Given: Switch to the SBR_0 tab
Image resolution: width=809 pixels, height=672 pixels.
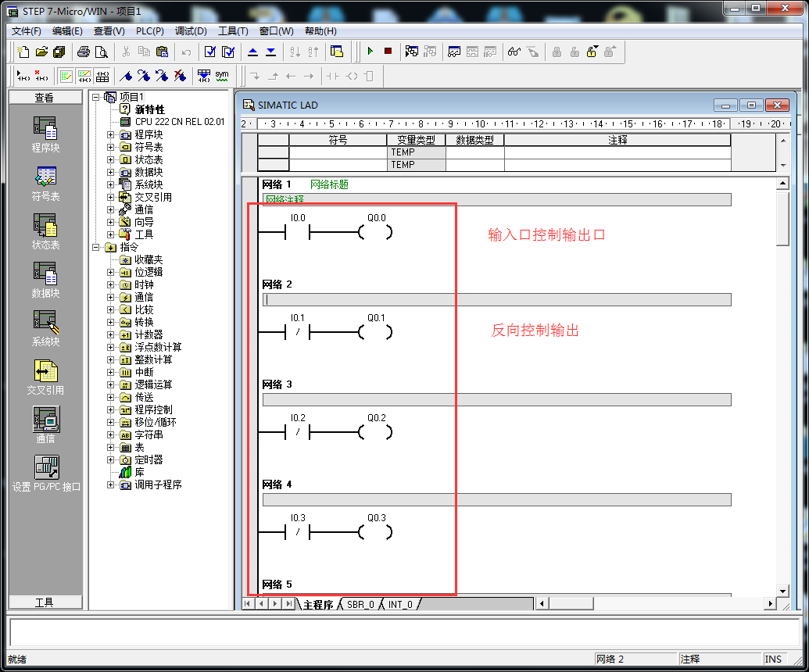Looking at the screenshot, I should (360, 605).
